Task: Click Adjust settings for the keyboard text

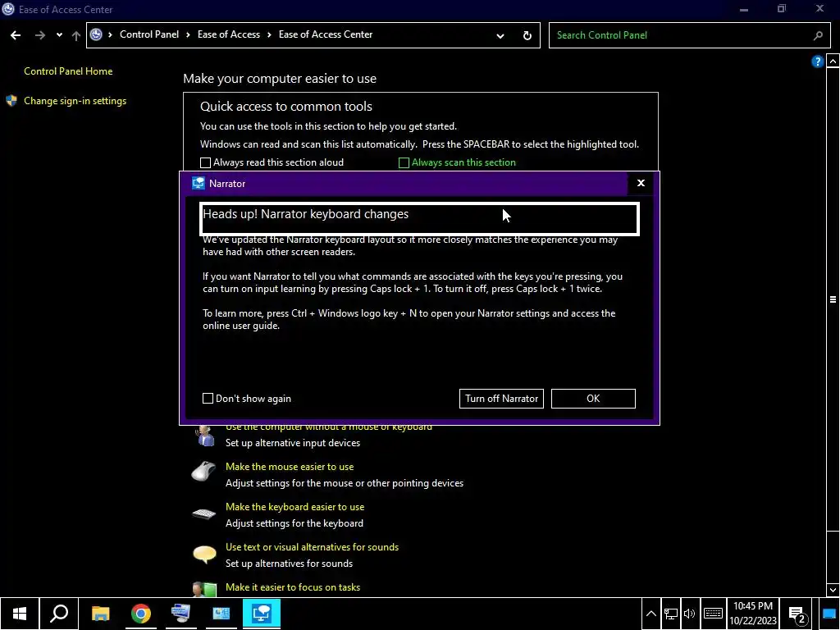Action: click(294, 523)
